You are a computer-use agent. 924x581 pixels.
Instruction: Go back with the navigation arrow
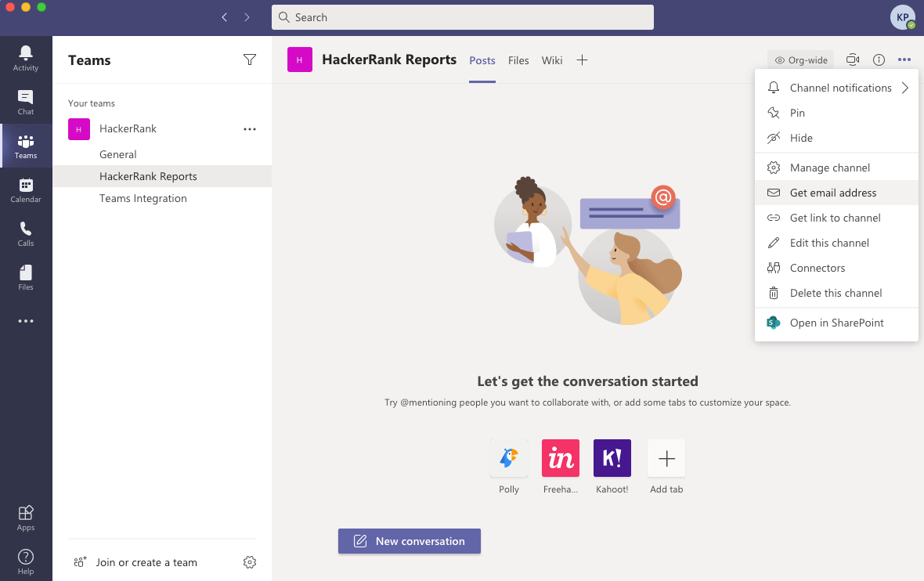(225, 17)
